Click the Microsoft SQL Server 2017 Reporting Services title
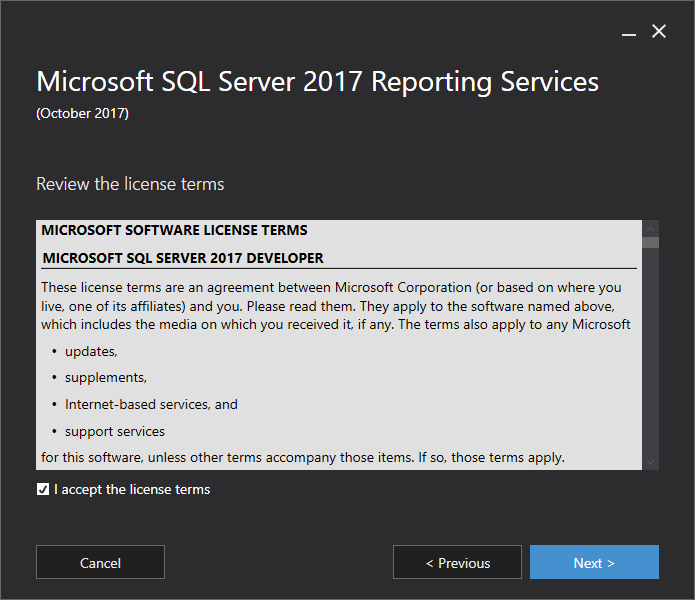 317,82
